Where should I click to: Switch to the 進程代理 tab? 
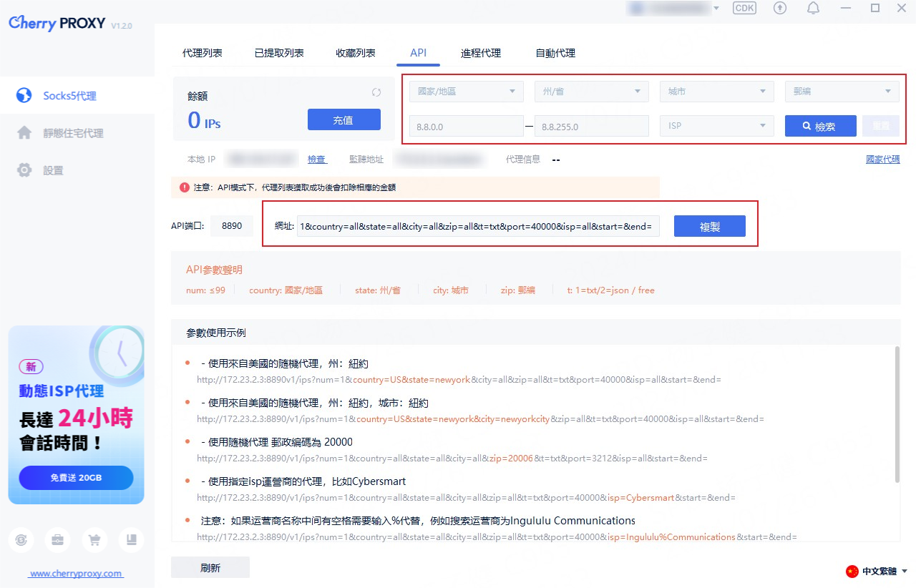click(481, 53)
